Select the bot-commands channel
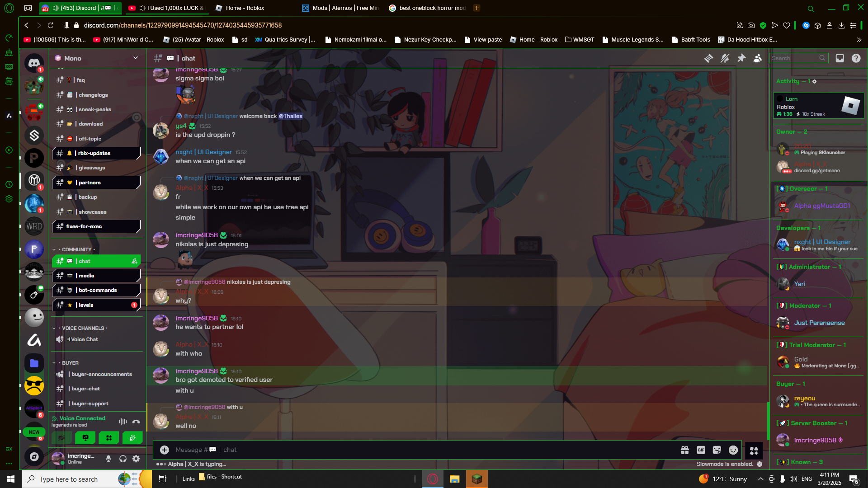The width and height of the screenshot is (868, 488). point(97,290)
